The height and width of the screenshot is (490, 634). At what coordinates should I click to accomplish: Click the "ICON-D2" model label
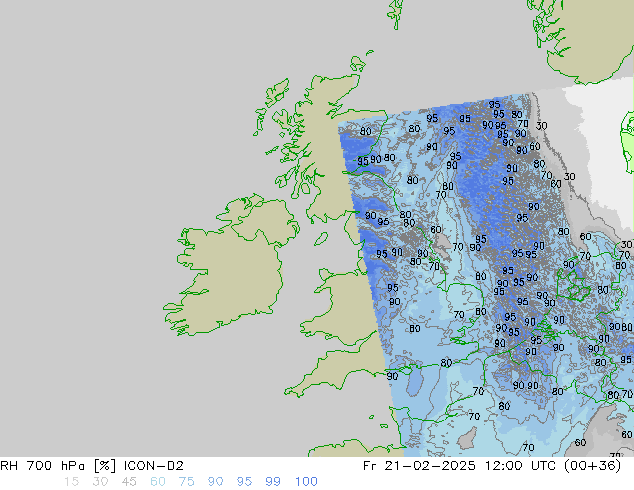pyautogui.click(x=154, y=466)
